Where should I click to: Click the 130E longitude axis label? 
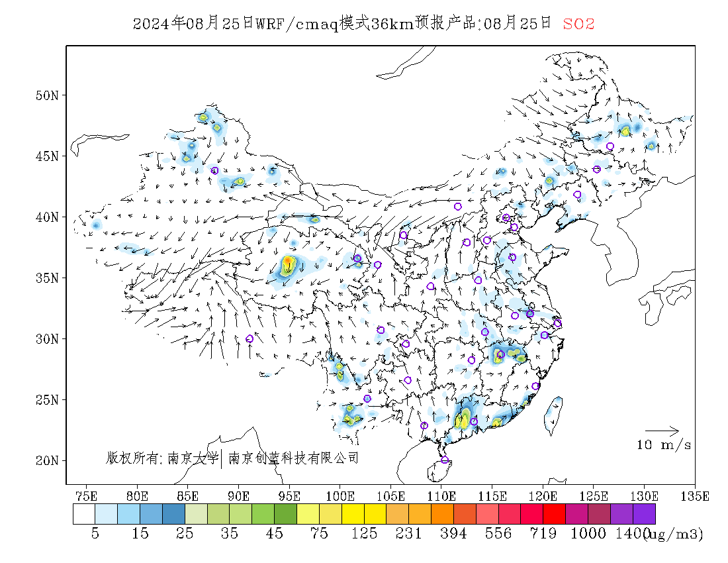coord(644,496)
